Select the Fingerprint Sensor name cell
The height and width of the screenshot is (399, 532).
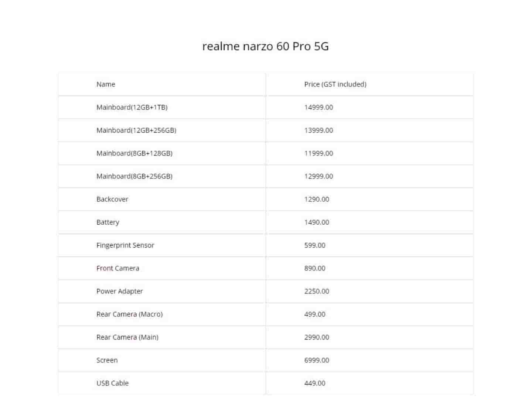click(x=125, y=245)
